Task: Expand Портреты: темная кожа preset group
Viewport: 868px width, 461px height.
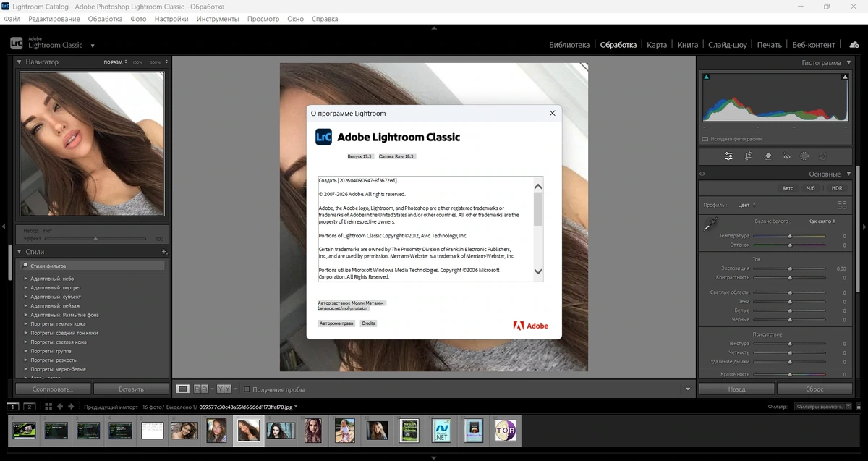Action: (26, 323)
